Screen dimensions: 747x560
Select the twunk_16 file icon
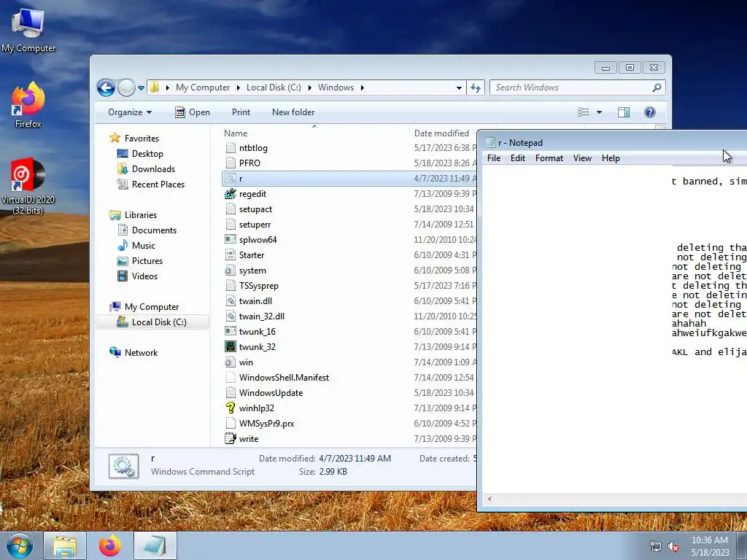pos(231,332)
